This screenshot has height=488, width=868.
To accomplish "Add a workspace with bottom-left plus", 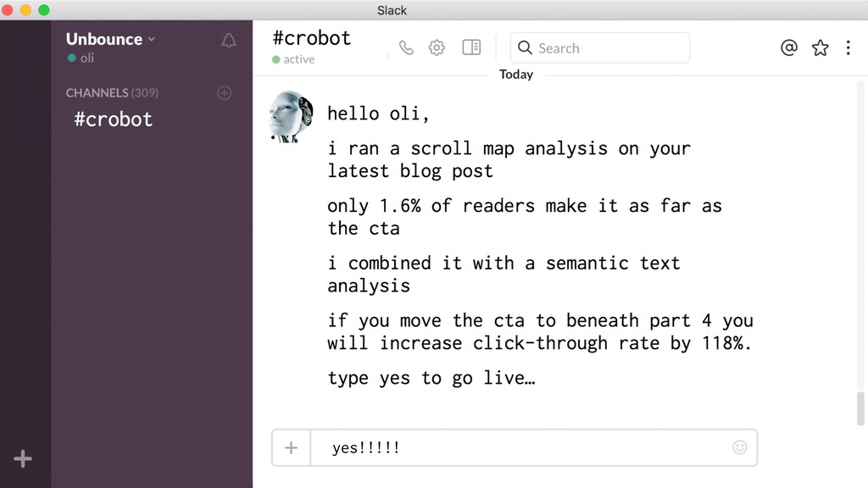I will pyautogui.click(x=23, y=458).
